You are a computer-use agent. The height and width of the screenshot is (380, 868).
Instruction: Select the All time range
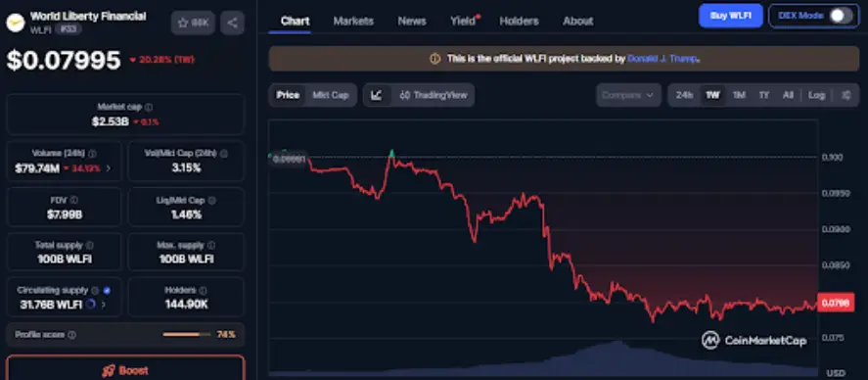point(788,95)
